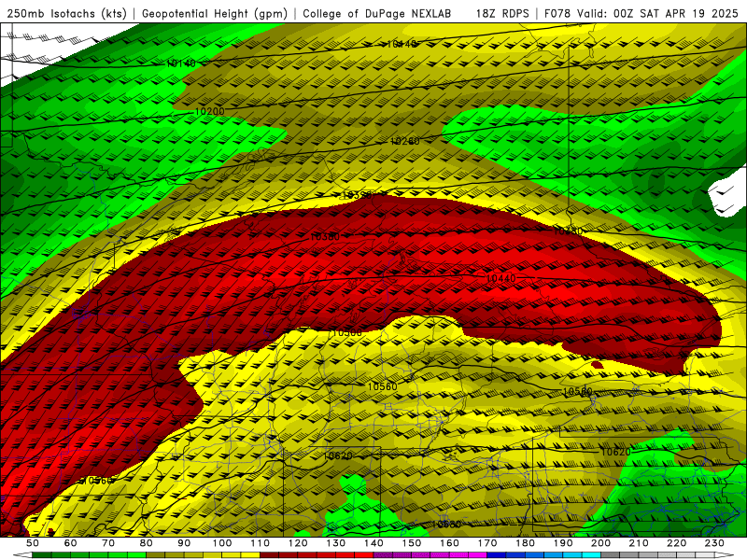The height and width of the screenshot is (560, 747).
Task: Click the 190 value on the color scale
Action: (563, 543)
